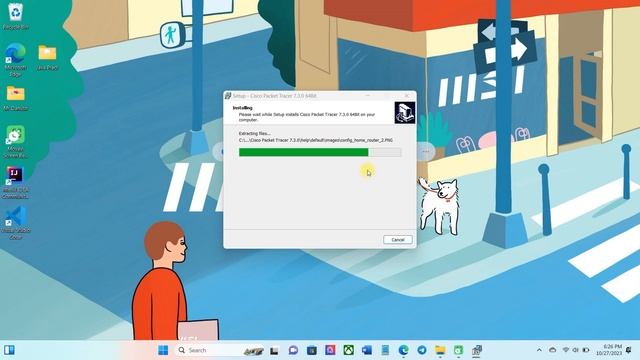Open the green screen recorder desktop shortcut
The image size is (640, 360).
pyautogui.click(x=16, y=141)
